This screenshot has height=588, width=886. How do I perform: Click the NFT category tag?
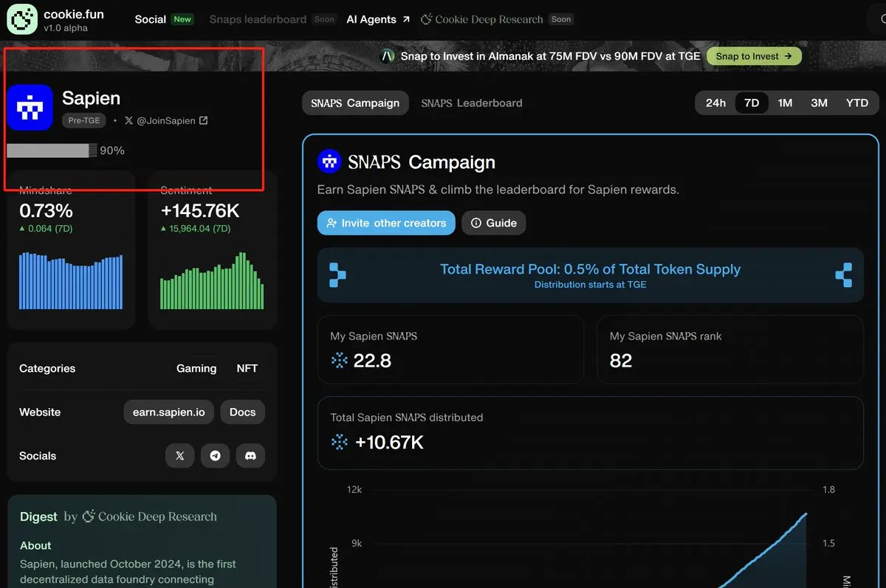[x=247, y=368]
